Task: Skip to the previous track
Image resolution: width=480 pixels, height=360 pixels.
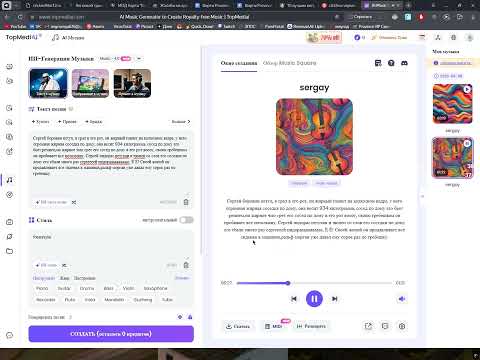Action: 294,299
